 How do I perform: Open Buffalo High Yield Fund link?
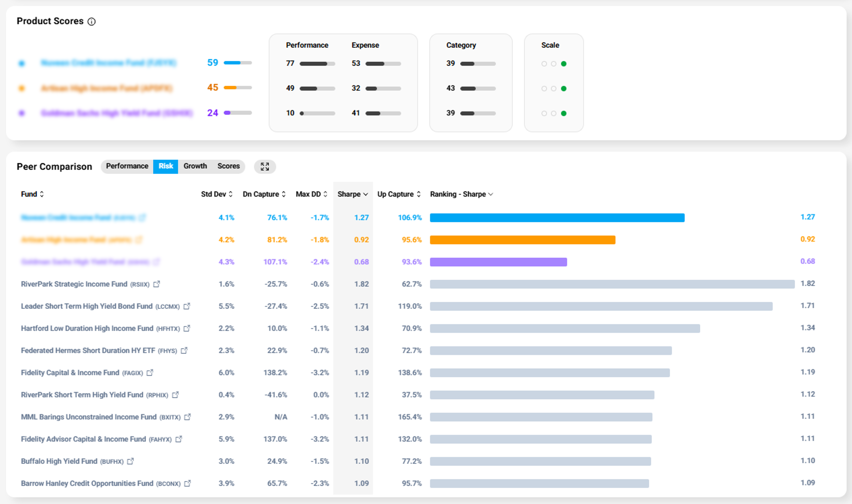(x=72, y=461)
